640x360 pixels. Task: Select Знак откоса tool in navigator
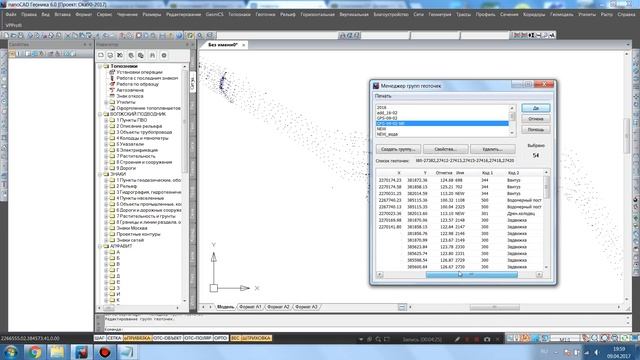click(130, 96)
